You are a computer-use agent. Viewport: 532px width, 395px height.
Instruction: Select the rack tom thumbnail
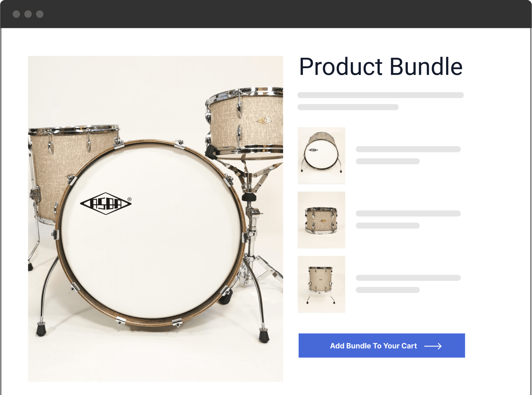[x=321, y=220]
